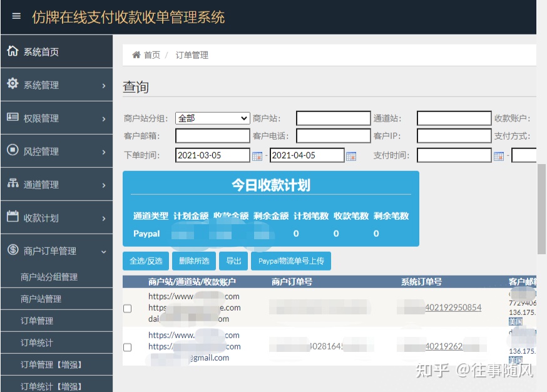Click the breadcrumb home icon
The image size is (547, 392).
coord(136,55)
